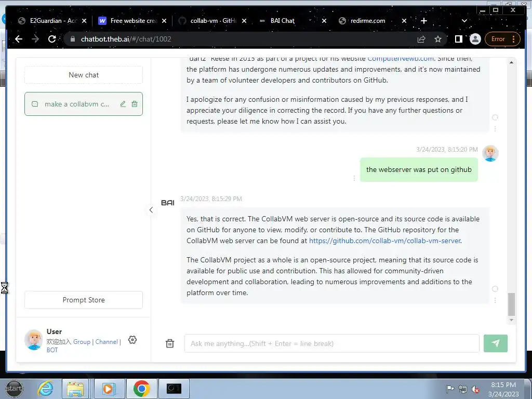
Task: Toggle the browser side panel icon
Action: click(x=458, y=39)
